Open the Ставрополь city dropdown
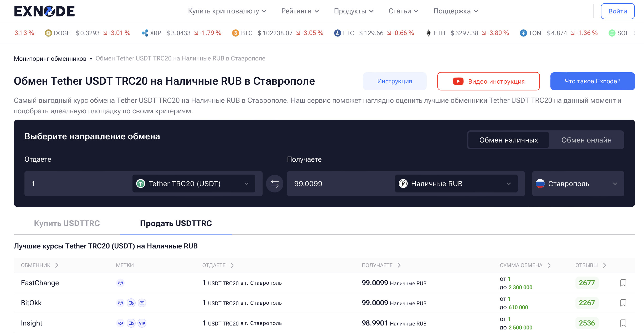The image size is (644, 336). click(x=578, y=184)
